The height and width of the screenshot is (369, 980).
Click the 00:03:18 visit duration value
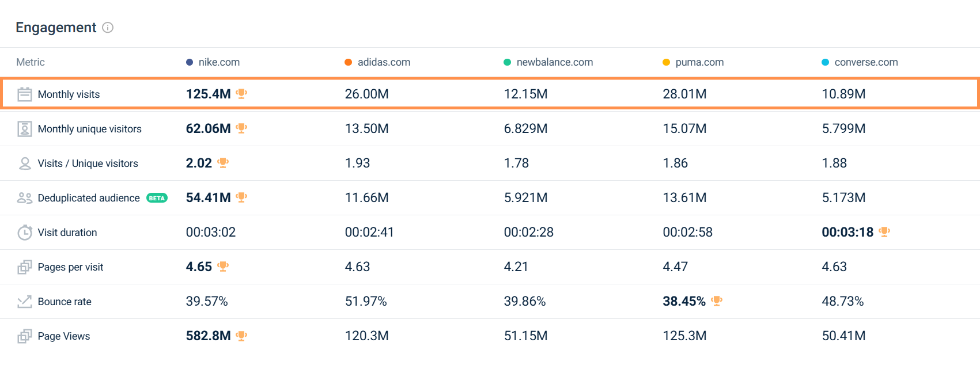(847, 232)
